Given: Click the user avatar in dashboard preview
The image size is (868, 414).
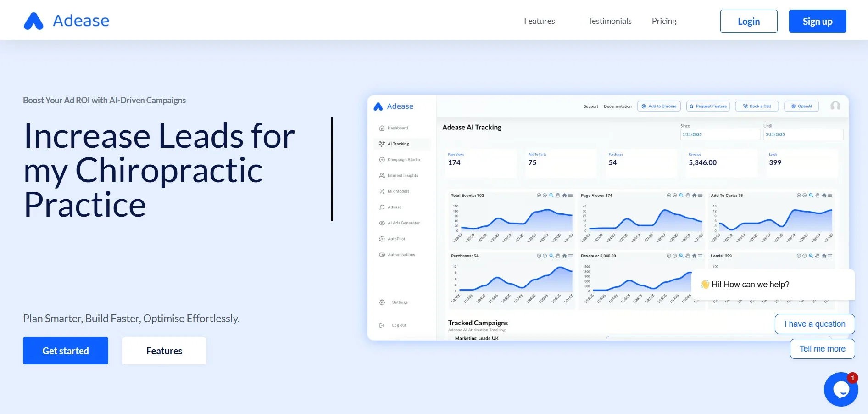Looking at the screenshot, I should (835, 106).
